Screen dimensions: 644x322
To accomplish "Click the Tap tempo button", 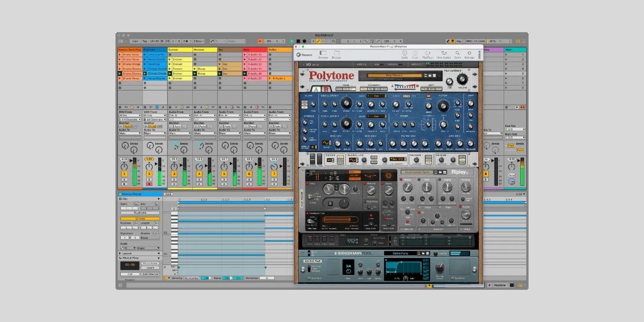I will click(x=144, y=41).
